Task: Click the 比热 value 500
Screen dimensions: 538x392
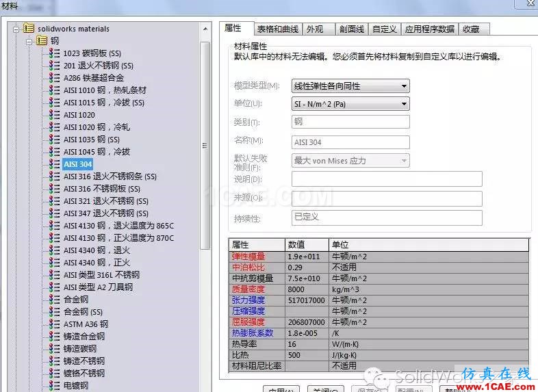Action: (294, 355)
